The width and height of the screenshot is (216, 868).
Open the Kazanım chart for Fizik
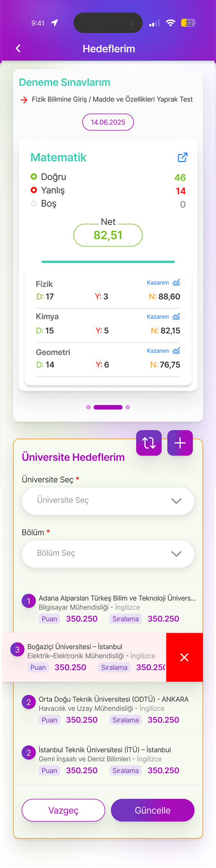click(175, 283)
